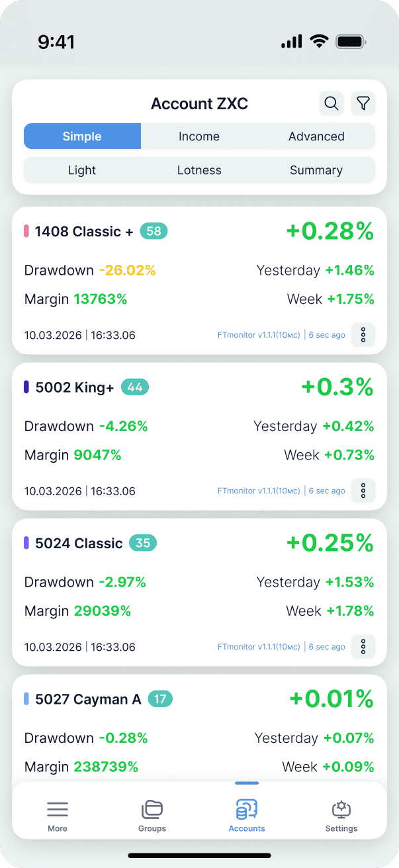Tap FTmonitor v1.1.1 link on 5024 Classic
The width and height of the screenshot is (399, 868).
[x=259, y=647]
